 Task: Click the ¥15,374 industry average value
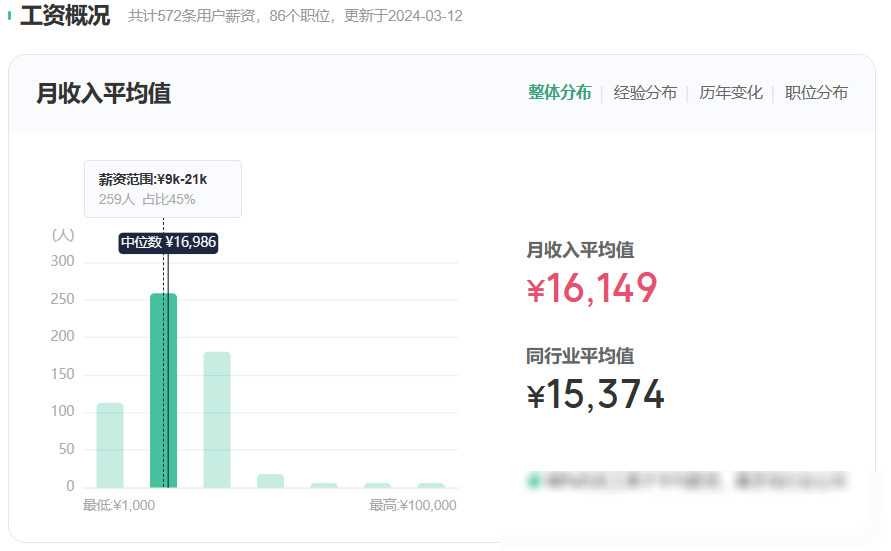[x=595, y=395]
